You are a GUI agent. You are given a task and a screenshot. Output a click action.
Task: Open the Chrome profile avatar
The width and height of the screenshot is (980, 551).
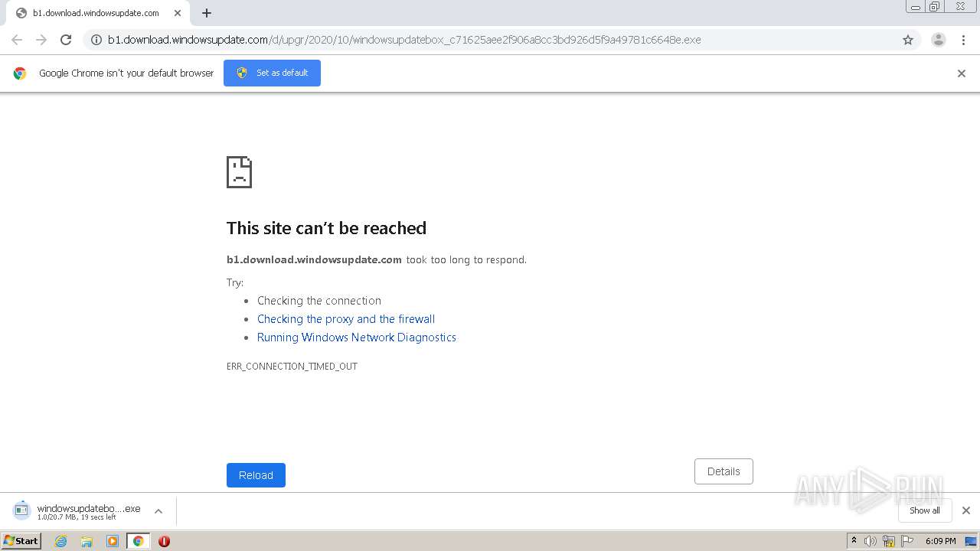point(939,40)
